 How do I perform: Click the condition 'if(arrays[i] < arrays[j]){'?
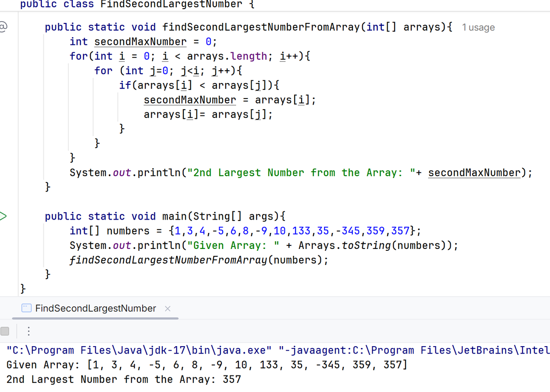199,85
